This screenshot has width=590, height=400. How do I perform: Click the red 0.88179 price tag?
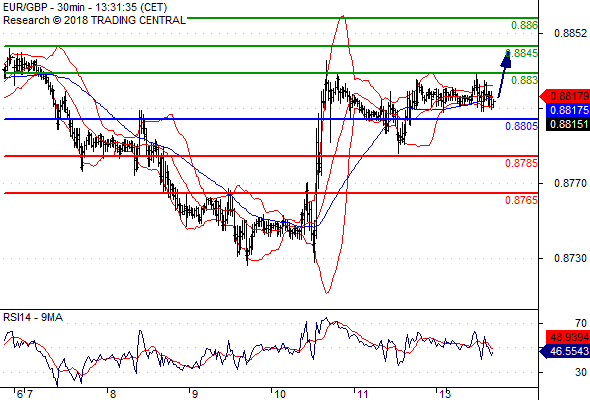click(x=565, y=96)
